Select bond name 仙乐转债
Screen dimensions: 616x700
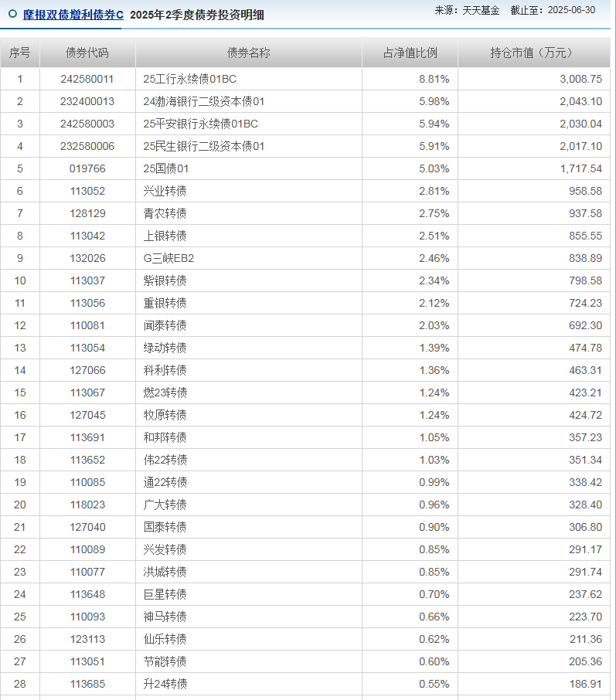[x=165, y=639]
